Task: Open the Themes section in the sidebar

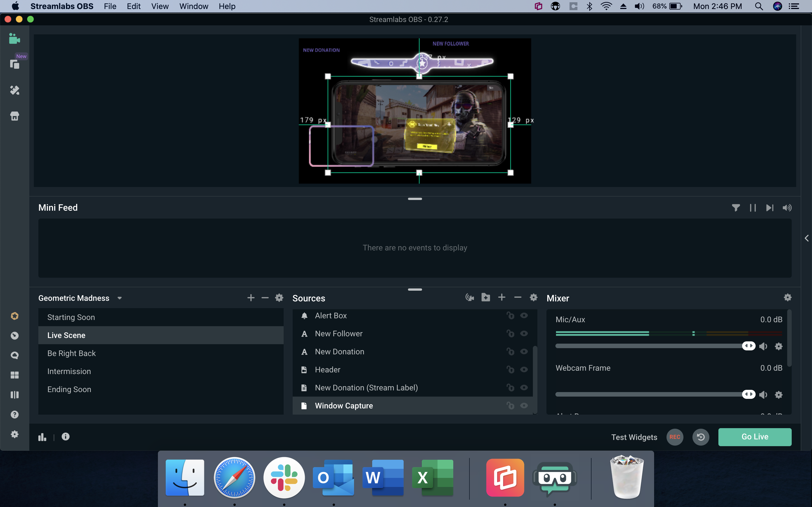Action: pos(14,90)
